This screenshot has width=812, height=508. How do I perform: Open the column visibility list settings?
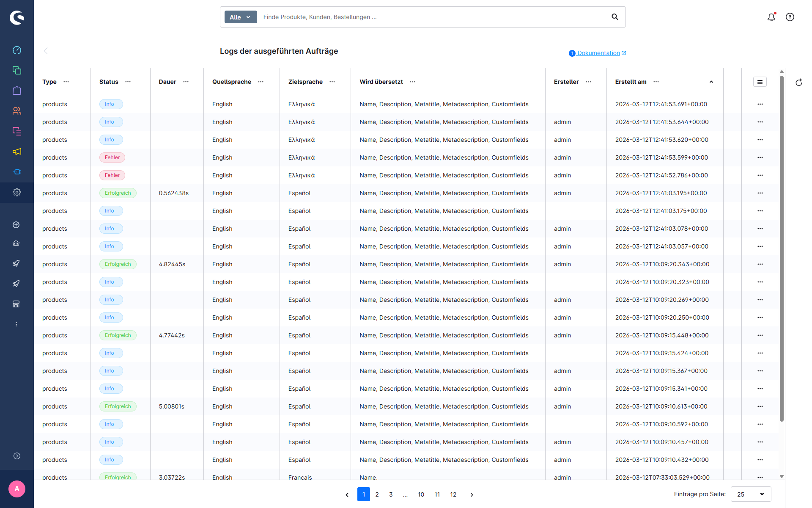click(760, 82)
